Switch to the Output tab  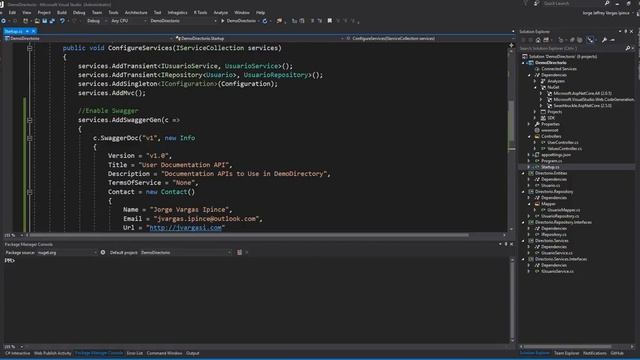click(x=193, y=353)
